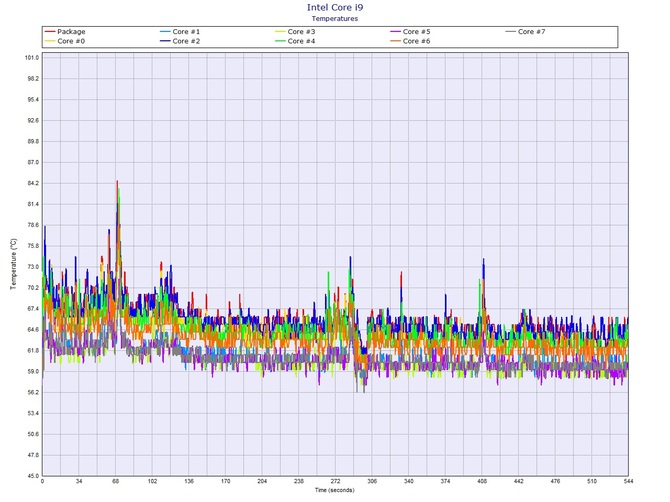Click the Core #5 legend entry
The width and height of the screenshot is (670, 502).
pyautogui.click(x=410, y=32)
